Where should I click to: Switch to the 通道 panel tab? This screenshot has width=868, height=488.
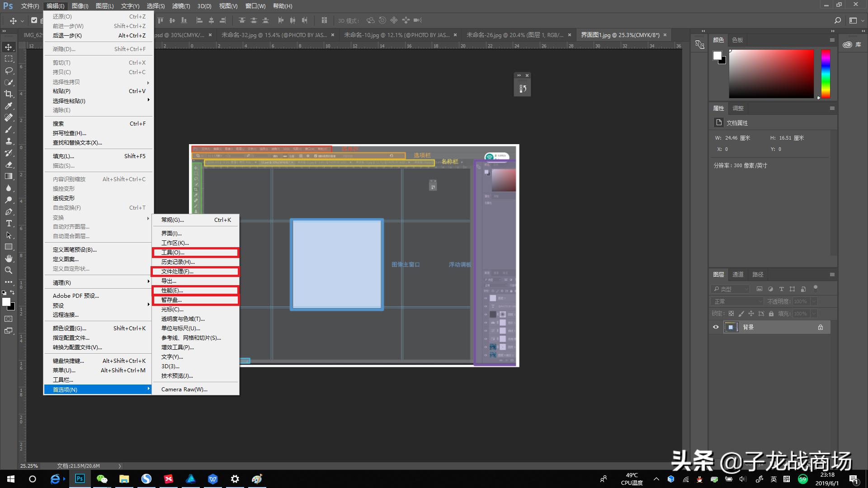(x=738, y=274)
